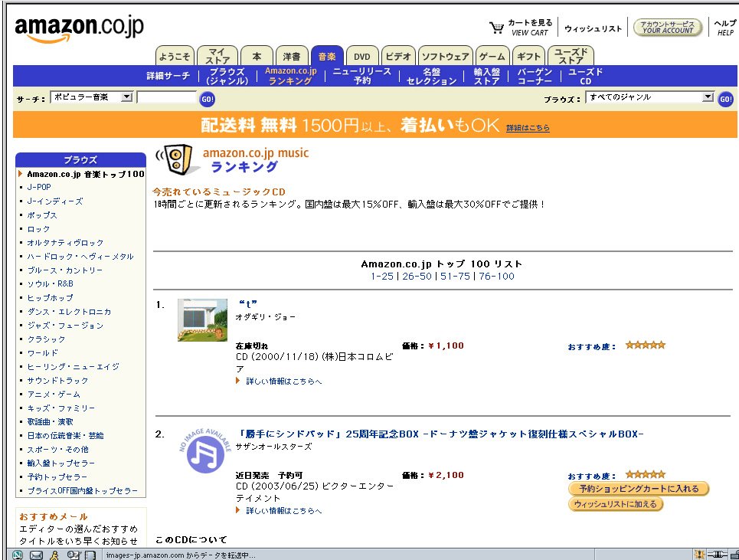The width and height of the screenshot is (739, 560).
Task: Switch to the ゲーム tab
Action: [492, 56]
